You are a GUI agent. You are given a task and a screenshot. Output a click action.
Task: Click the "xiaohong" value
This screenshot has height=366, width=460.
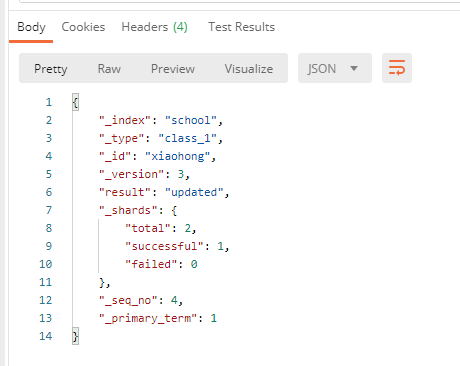tap(178, 156)
